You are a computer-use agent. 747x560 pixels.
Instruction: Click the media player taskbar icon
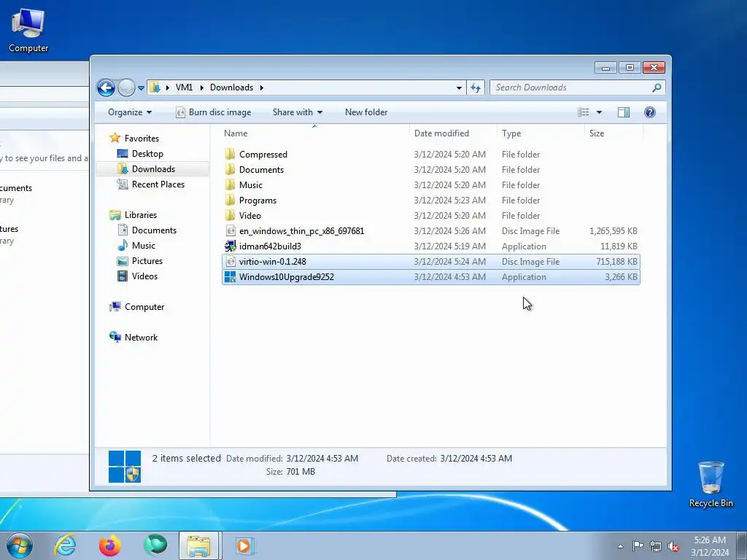pyautogui.click(x=244, y=545)
